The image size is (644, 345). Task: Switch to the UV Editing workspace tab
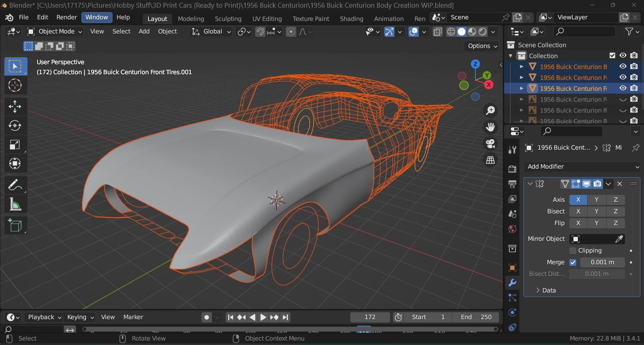pyautogui.click(x=267, y=19)
